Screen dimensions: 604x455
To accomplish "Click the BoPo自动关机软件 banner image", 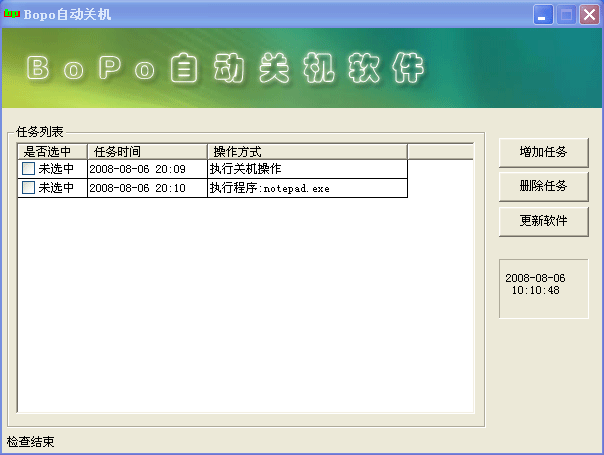I will pos(301,69).
